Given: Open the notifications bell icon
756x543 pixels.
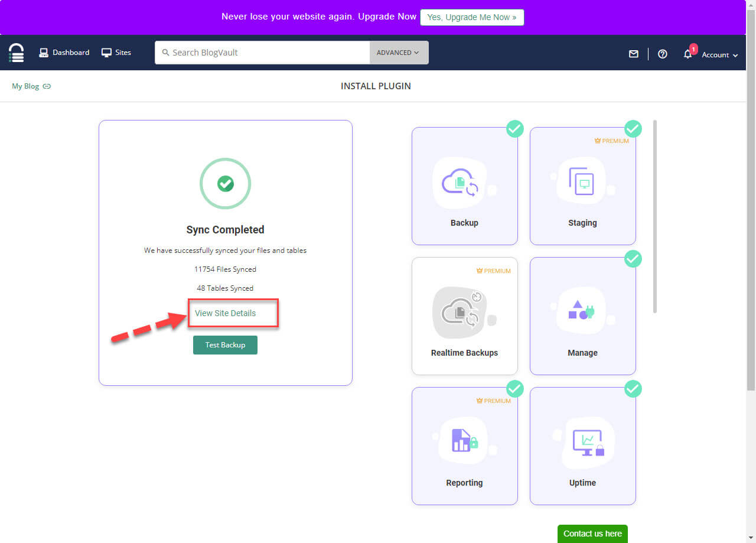Looking at the screenshot, I should [688, 54].
